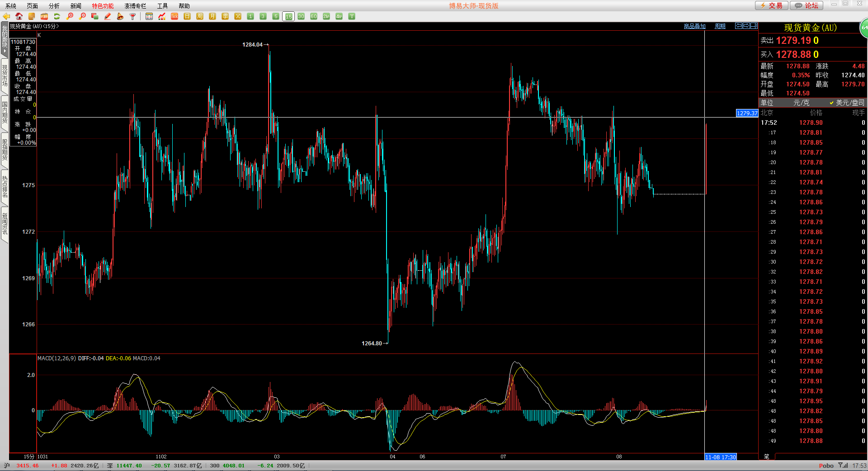Image resolution: width=868 pixels, height=471 pixels.
Task: Switch to Tick chart view
Action: point(175,16)
